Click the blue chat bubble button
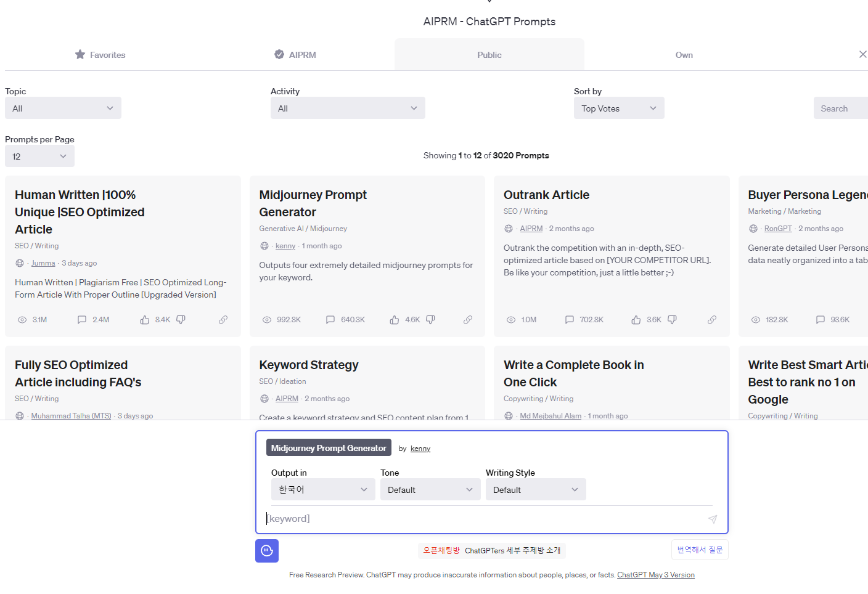This screenshot has width=868, height=594. pyautogui.click(x=267, y=551)
